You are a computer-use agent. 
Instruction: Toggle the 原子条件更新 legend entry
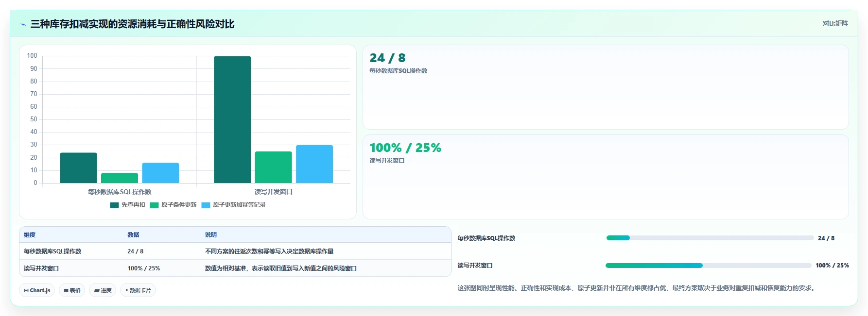[x=174, y=205]
